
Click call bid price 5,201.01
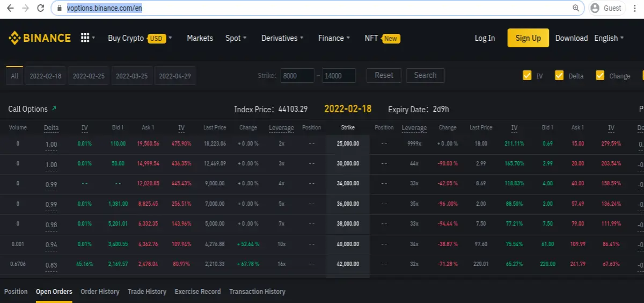(x=118, y=223)
